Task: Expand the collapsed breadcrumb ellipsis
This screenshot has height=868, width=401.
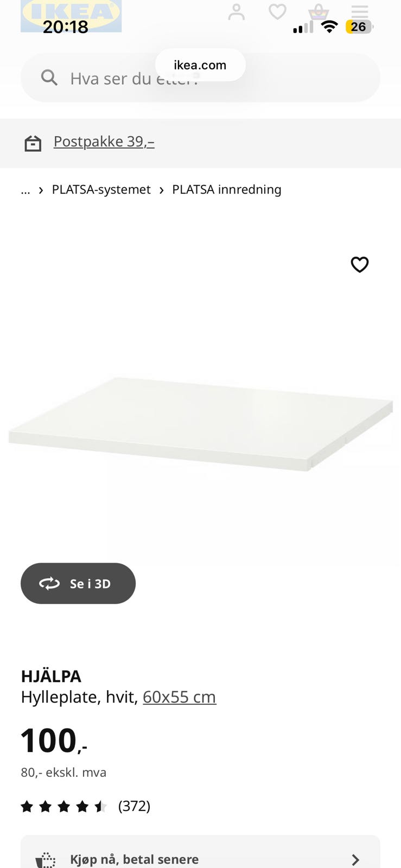Action: pos(26,189)
